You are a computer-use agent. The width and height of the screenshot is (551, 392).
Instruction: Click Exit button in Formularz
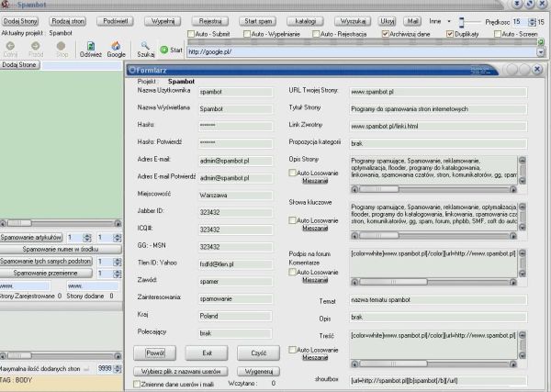pos(207,353)
